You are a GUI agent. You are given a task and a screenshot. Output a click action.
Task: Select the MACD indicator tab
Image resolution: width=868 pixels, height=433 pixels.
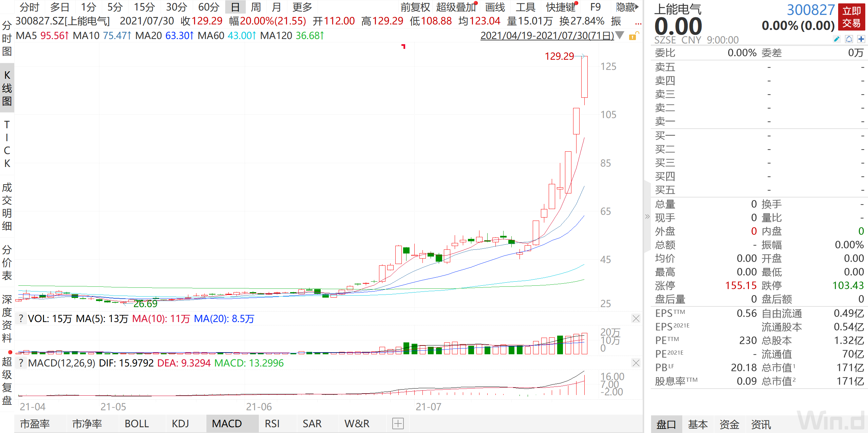pos(232,423)
